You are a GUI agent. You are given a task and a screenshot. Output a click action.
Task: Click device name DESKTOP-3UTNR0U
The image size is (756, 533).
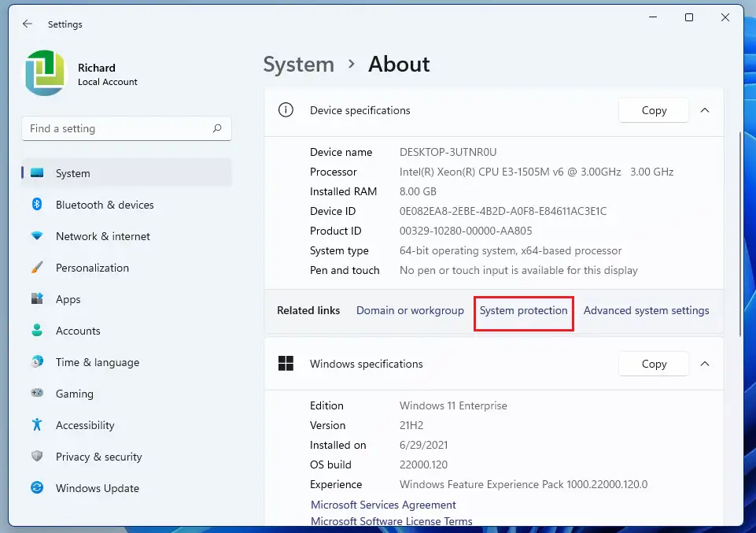[448, 152]
